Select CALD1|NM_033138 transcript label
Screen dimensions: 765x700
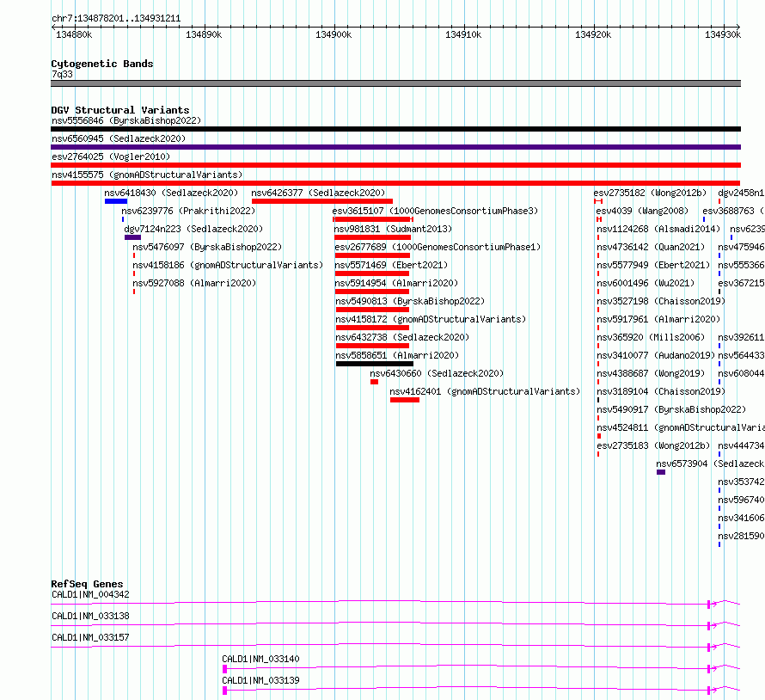(90, 616)
